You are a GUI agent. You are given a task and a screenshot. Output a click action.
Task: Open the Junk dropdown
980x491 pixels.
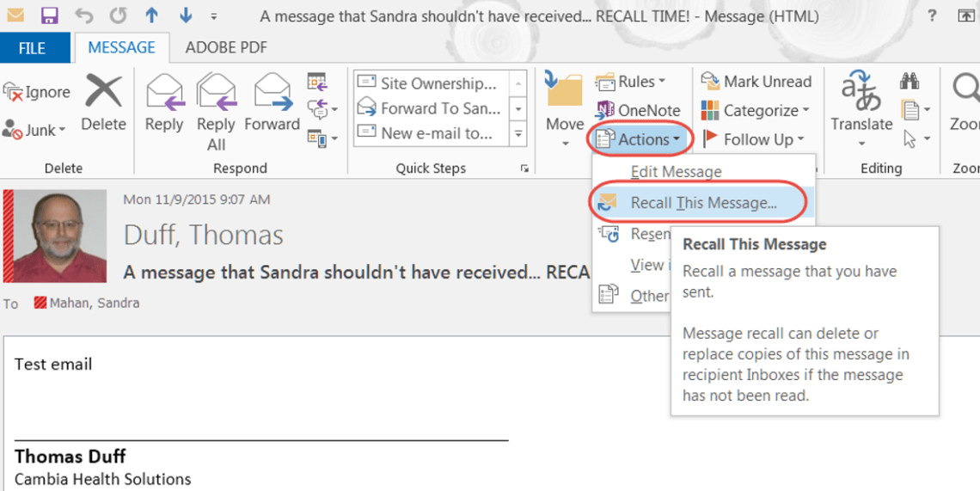[x=34, y=130]
